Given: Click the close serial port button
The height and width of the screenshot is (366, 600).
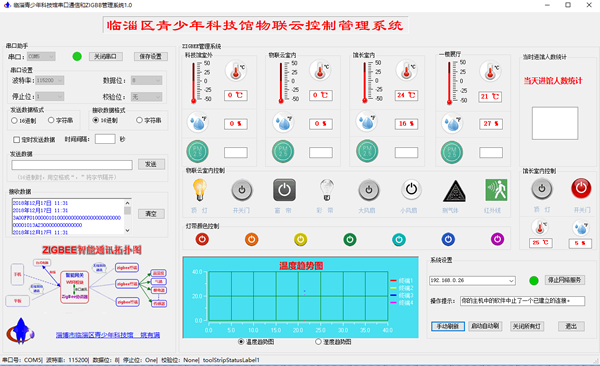Looking at the screenshot, I should [x=106, y=57].
